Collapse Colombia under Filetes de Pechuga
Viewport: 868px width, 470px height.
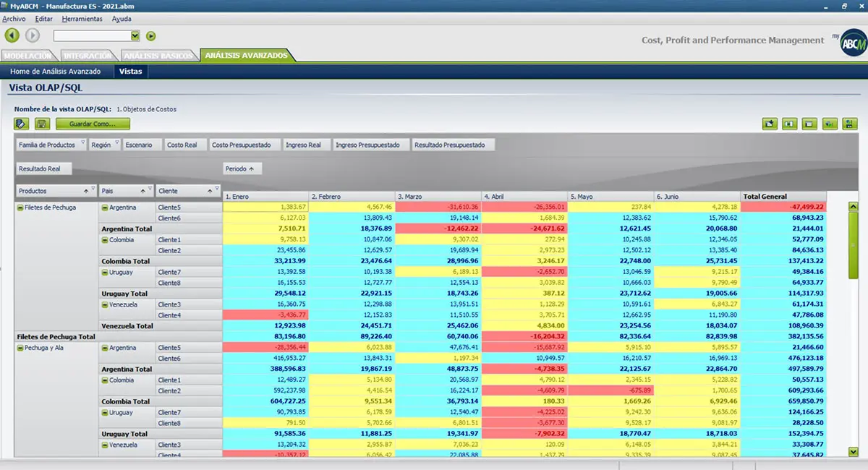(x=105, y=240)
